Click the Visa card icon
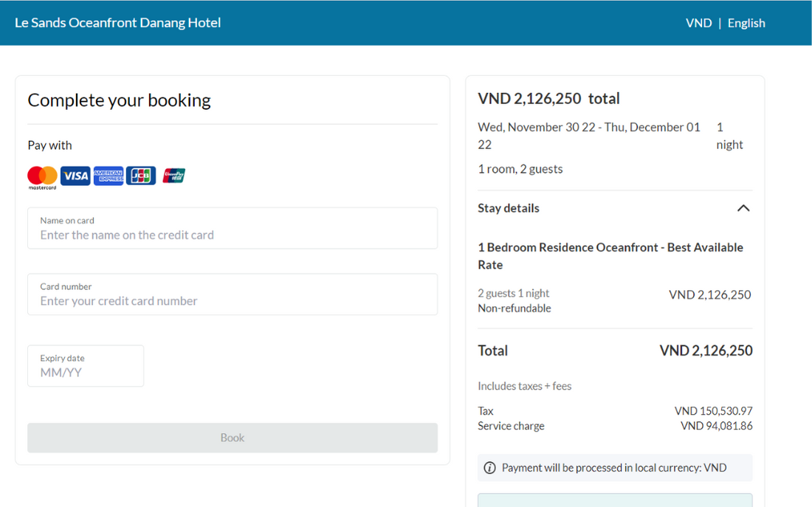The height and width of the screenshot is (507, 812). pyautogui.click(x=75, y=176)
